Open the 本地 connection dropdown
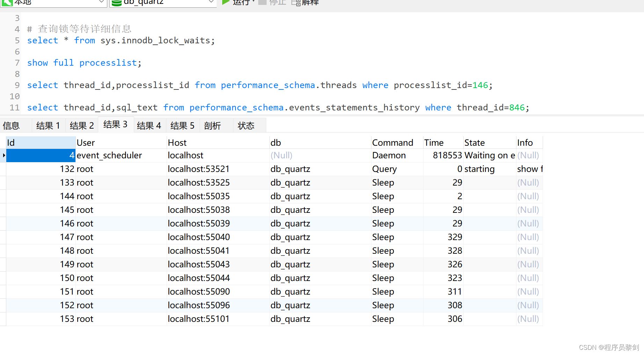 pyautogui.click(x=102, y=2)
